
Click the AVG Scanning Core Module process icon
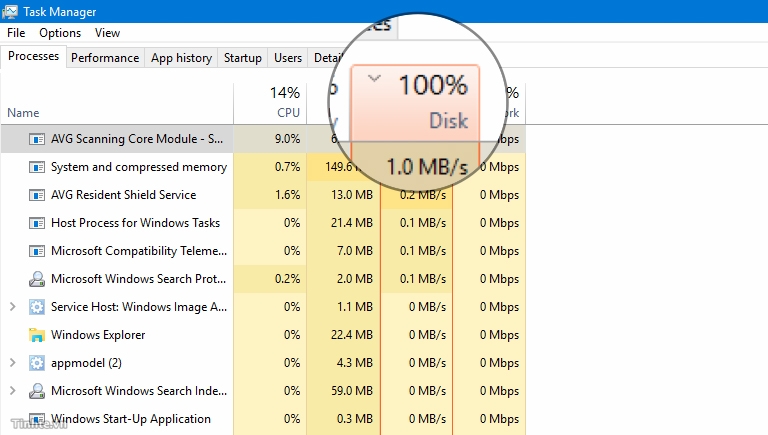37,139
